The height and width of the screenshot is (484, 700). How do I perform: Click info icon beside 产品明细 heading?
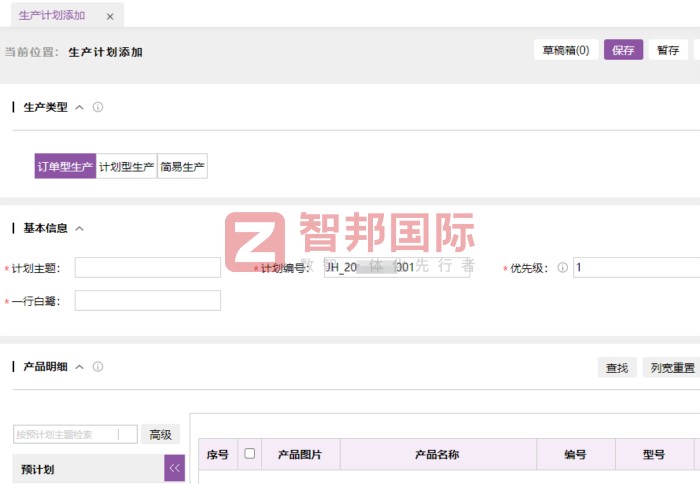coord(98,367)
